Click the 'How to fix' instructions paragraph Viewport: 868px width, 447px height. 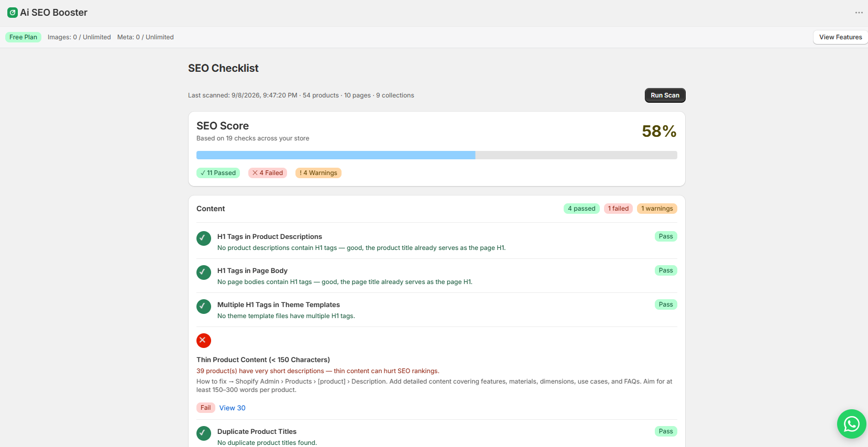[x=434, y=386]
